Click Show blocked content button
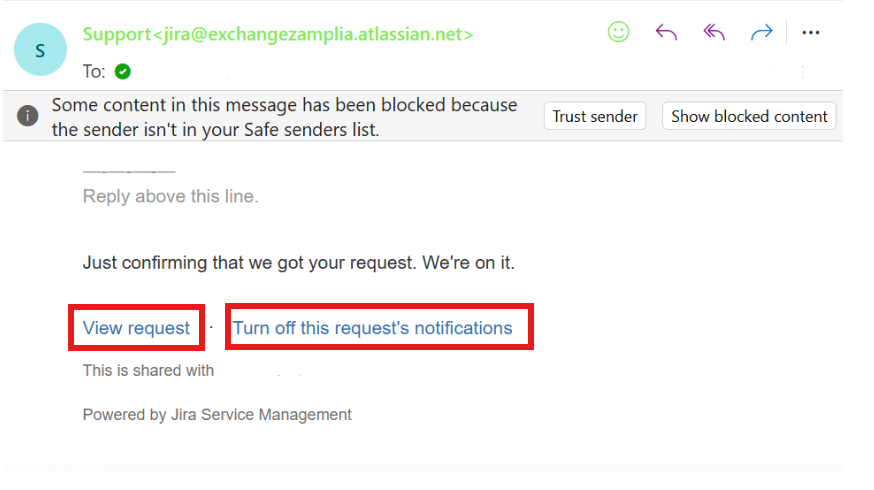This screenshot has width=874, height=490. tap(749, 116)
